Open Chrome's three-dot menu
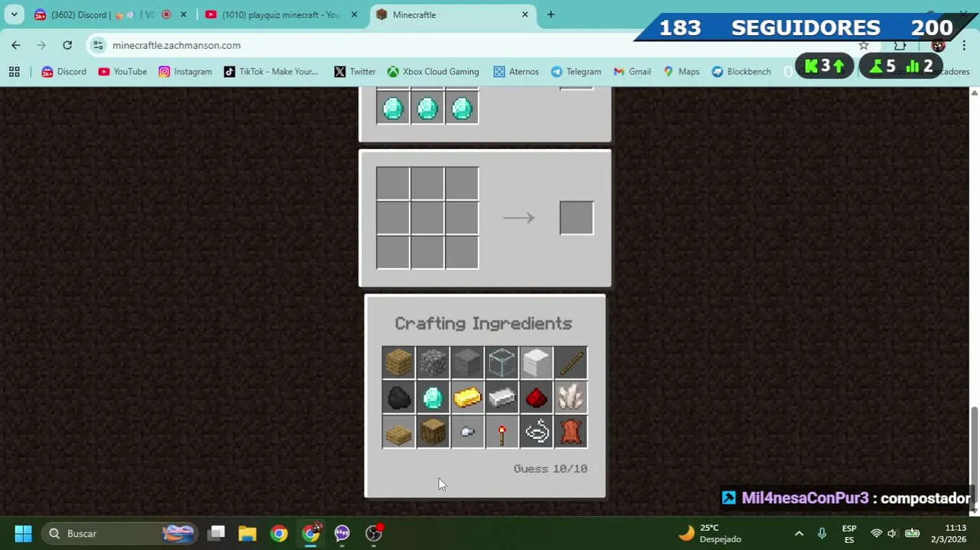 [x=964, y=45]
